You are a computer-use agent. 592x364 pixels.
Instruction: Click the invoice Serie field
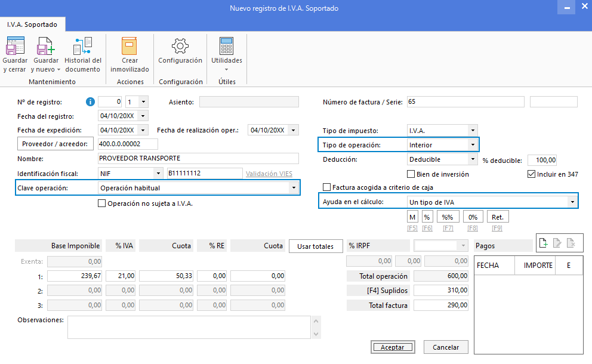click(x=553, y=102)
